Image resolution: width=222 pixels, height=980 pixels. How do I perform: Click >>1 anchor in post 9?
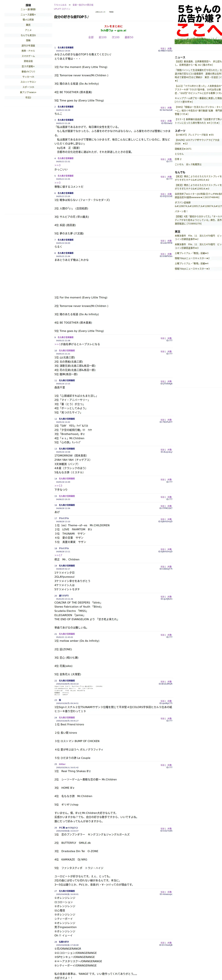click(x=58, y=344)
